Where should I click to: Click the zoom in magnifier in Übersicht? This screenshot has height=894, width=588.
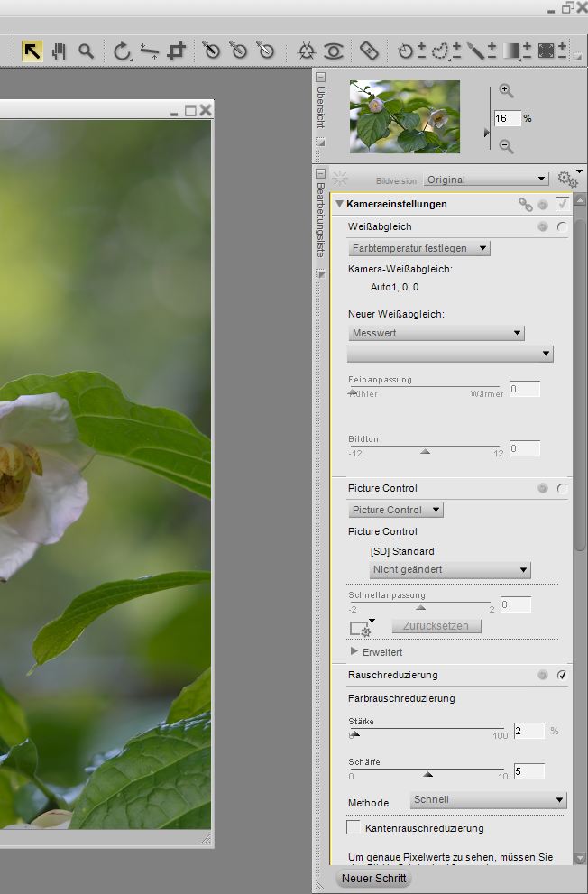coord(506,90)
